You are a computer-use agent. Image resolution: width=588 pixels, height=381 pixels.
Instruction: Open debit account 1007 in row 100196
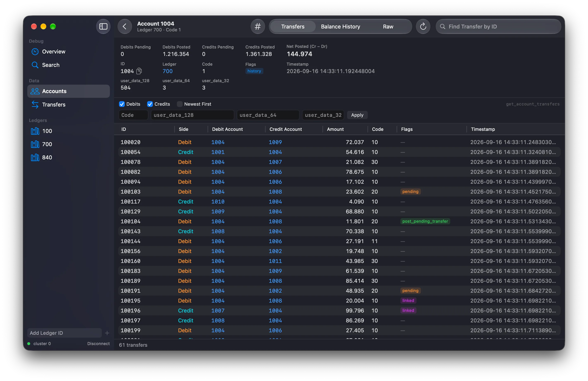[218, 310]
